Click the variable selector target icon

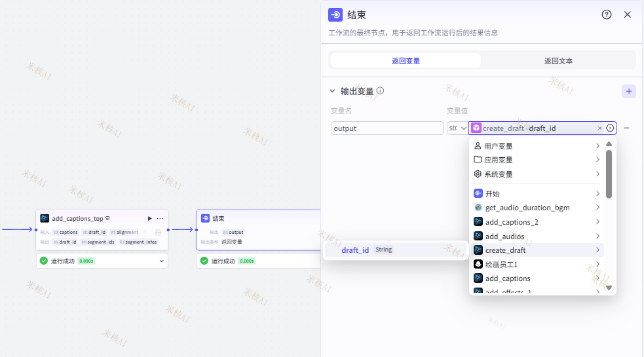[610, 128]
